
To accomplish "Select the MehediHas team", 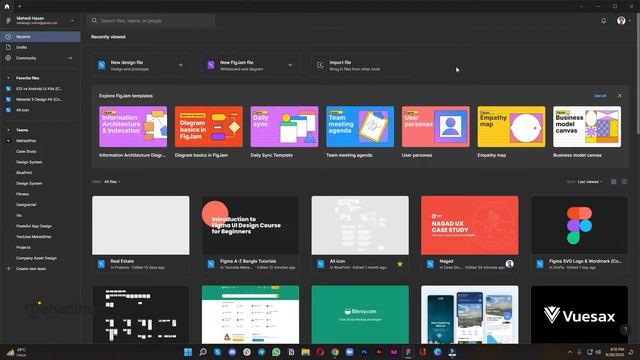I will [x=26, y=140].
